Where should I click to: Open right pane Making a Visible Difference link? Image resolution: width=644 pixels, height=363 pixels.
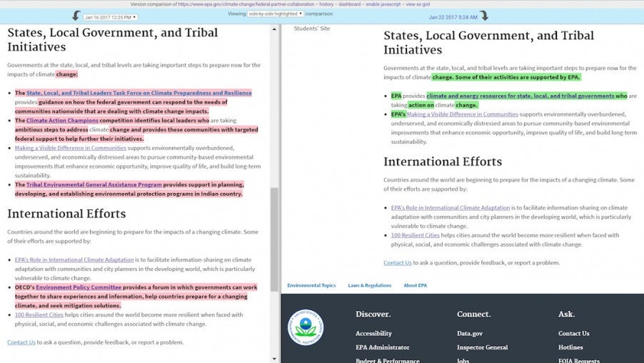pos(463,114)
